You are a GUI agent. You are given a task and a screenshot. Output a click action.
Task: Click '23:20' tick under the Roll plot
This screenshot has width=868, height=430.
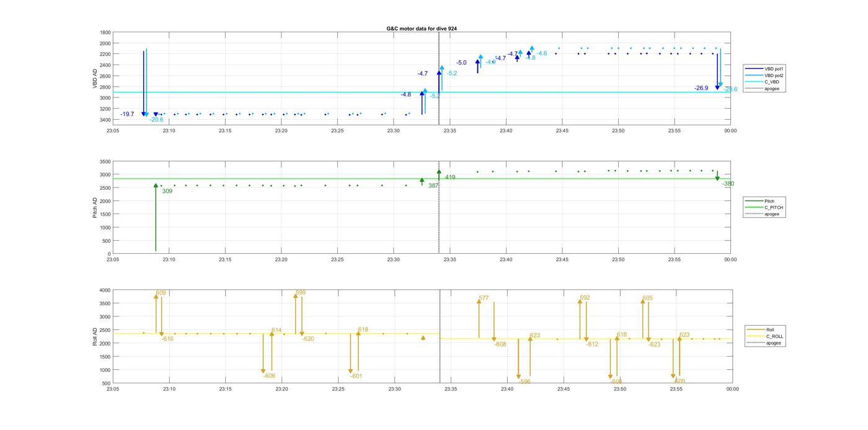(x=281, y=389)
